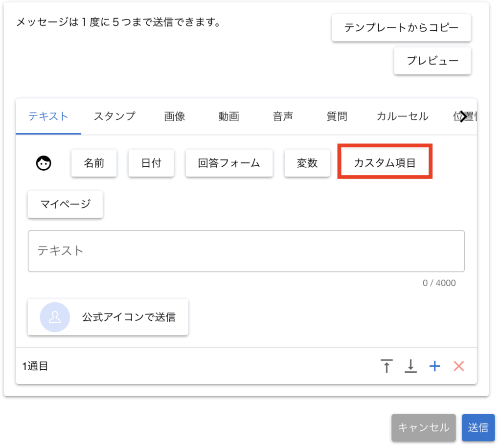Image resolution: width=501 pixels, height=448 pixels.
Task: Select the 画像 tab
Action: (175, 116)
